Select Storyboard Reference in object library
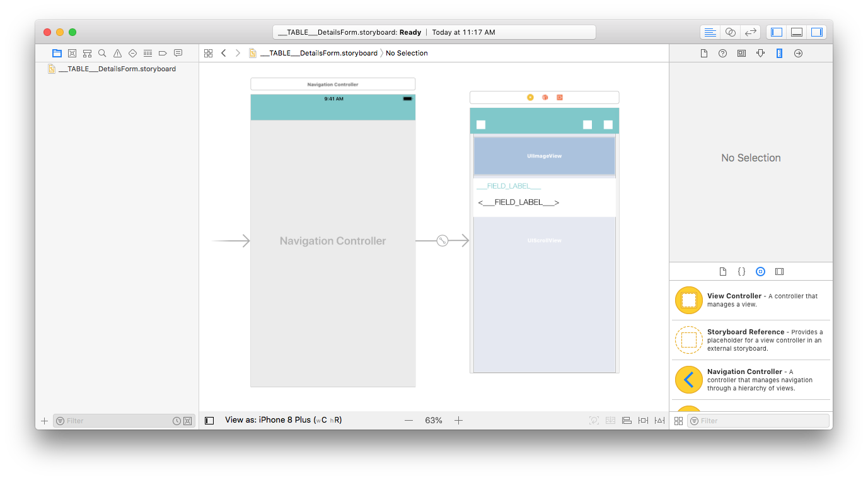 [751, 340]
